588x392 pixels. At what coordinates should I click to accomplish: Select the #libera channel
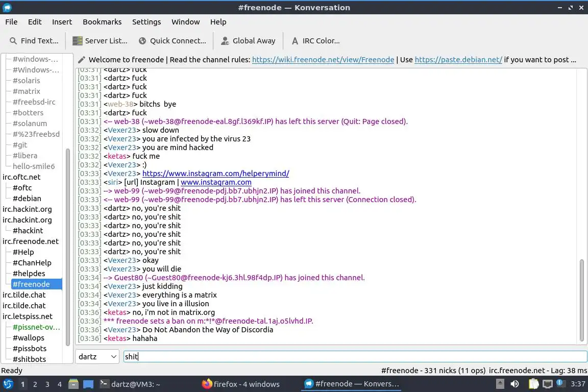point(24,155)
